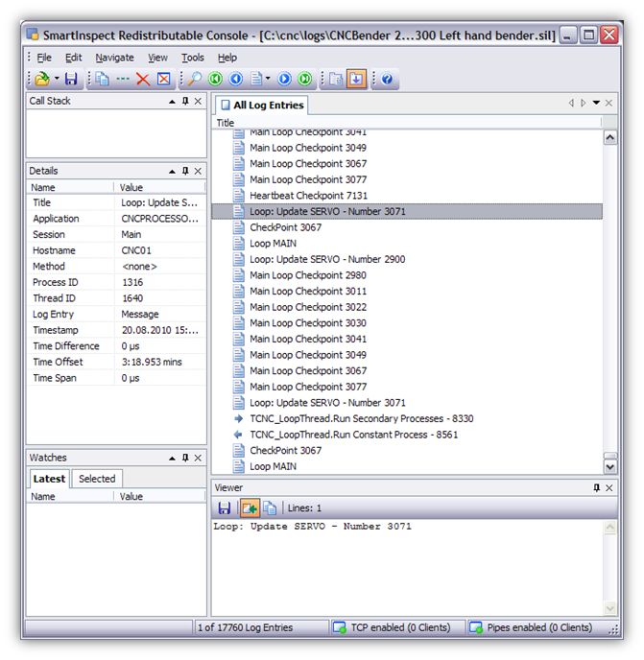Jump to last entry with green forward icon
This screenshot has width=644, height=660.
304,80
